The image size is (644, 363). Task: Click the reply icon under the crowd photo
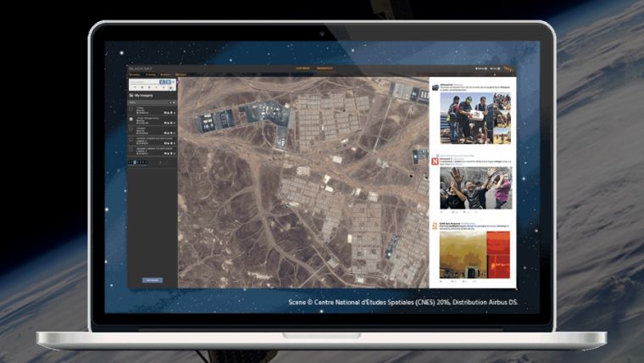[x=442, y=212]
